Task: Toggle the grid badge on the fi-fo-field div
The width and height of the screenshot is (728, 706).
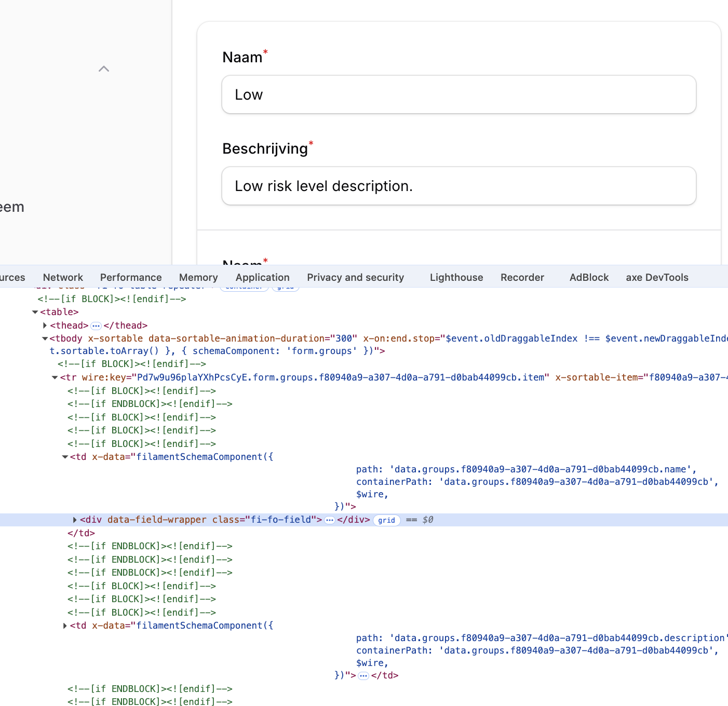Action: tap(386, 521)
